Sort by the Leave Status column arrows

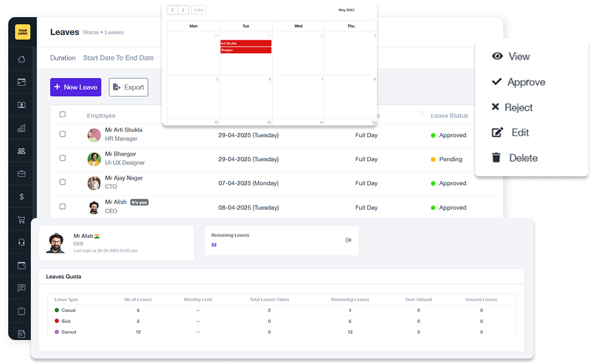point(422,113)
